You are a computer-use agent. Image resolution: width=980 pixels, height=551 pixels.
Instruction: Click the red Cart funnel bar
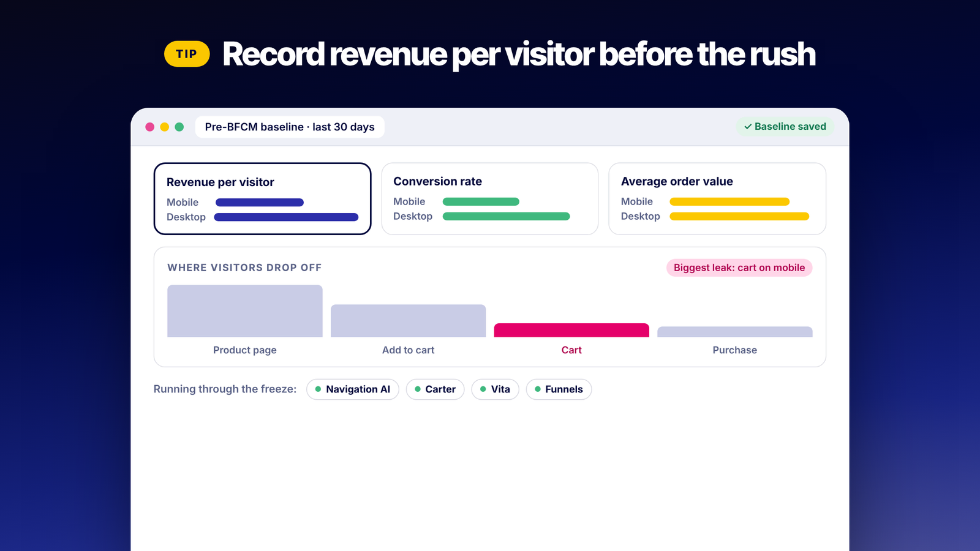(571, 330)
